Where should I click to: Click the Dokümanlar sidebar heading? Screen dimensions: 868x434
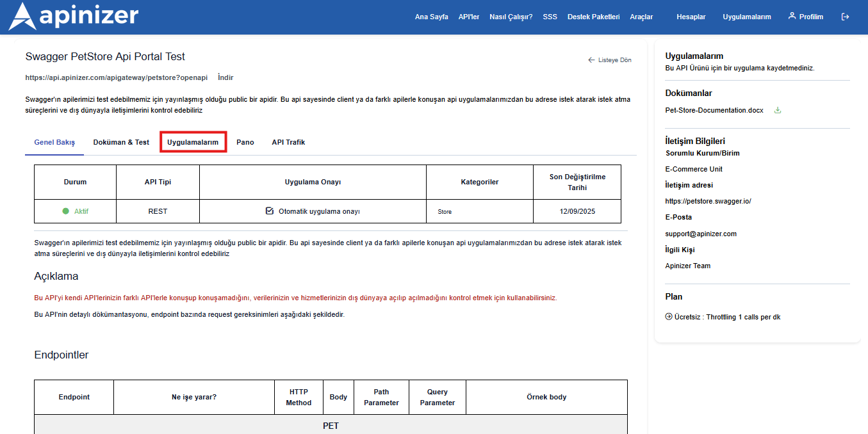(x=689, y=93)
